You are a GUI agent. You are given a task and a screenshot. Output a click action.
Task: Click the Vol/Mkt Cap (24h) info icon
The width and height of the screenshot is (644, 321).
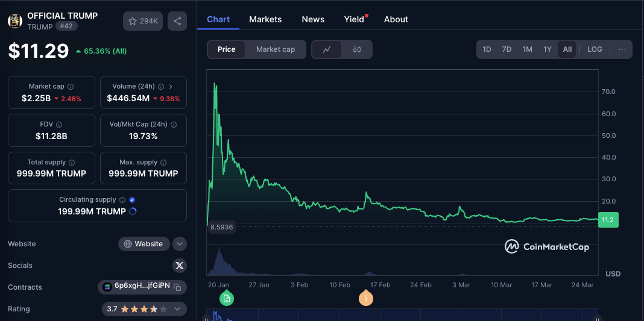(173, 124)
